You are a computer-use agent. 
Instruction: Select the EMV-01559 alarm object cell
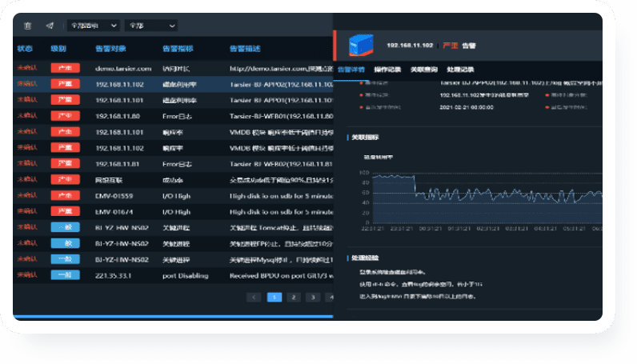(x=114, y=196)
